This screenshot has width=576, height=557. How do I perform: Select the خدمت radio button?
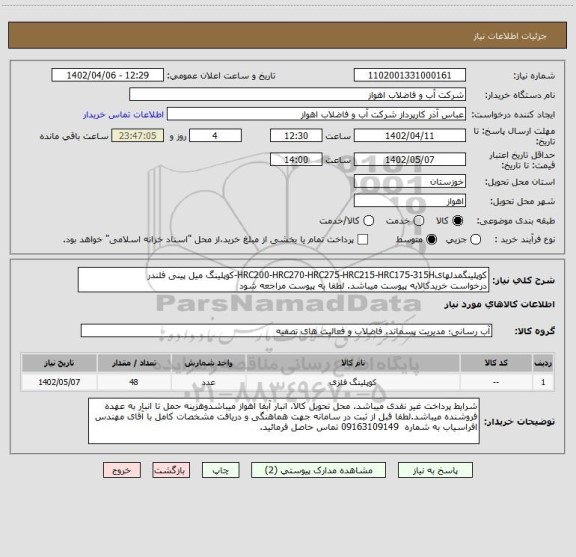[x=418, y=221]
